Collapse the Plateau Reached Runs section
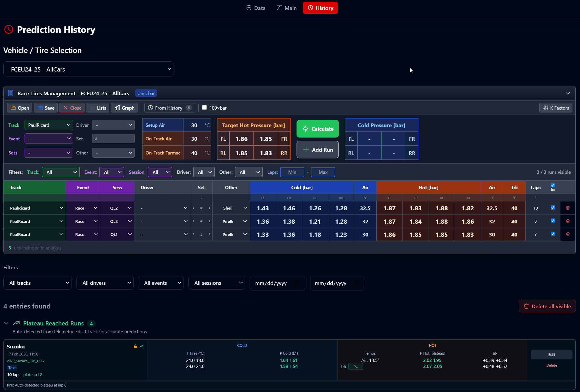The width and height of the screenshot is (580, 392). [7, 323]
